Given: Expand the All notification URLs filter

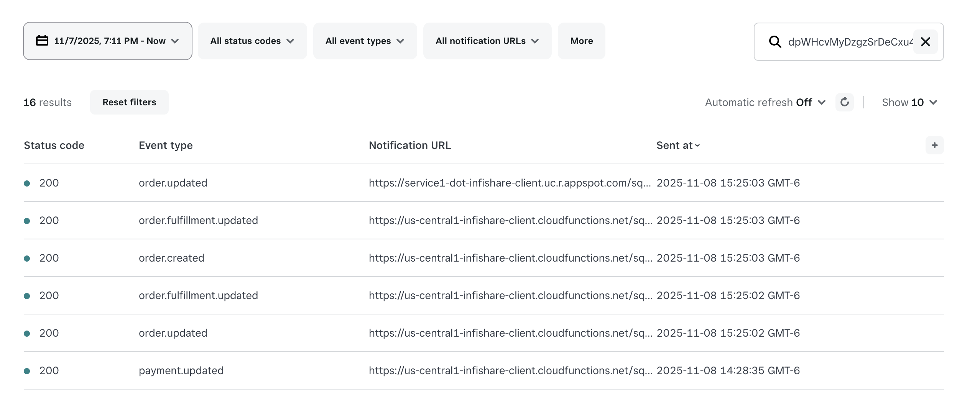Looking at the screenshot, I should coord(487,41).
